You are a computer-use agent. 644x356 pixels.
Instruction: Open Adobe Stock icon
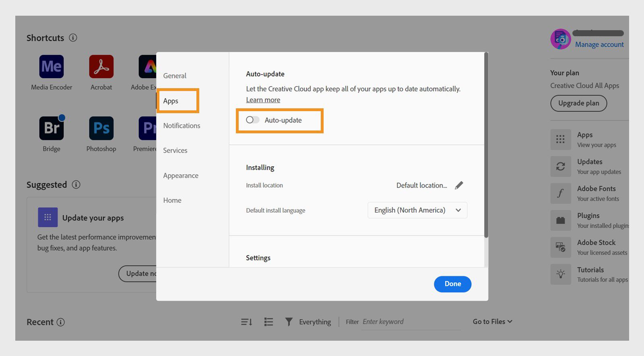(x=561, y=247)
